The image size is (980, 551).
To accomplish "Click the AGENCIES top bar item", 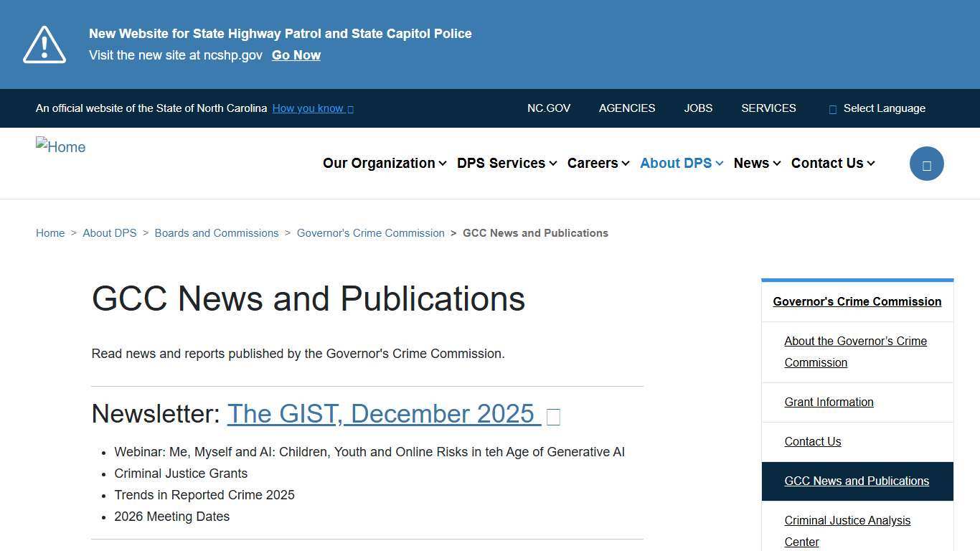I will pyautogui.click(x=626, y=108).
